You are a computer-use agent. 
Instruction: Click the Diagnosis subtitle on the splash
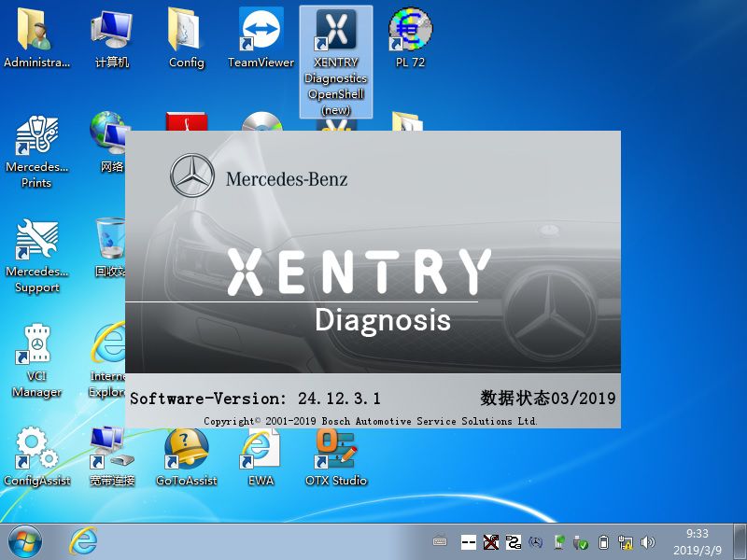tap(383, 320)
